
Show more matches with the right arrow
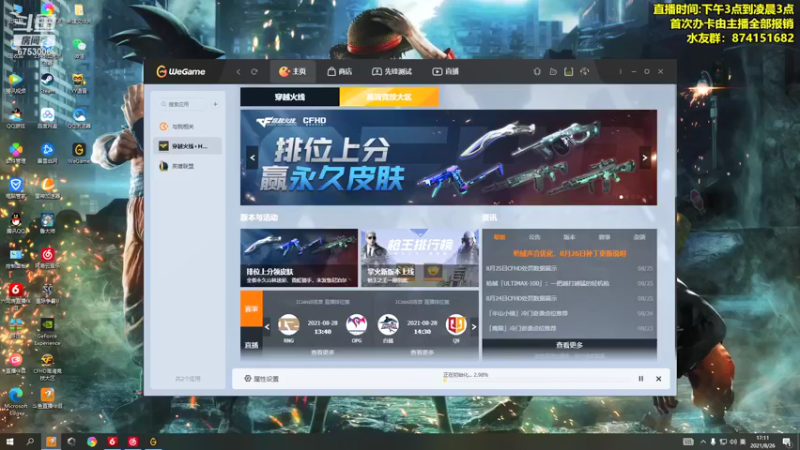pyautogui.click(x=474, y=327)
